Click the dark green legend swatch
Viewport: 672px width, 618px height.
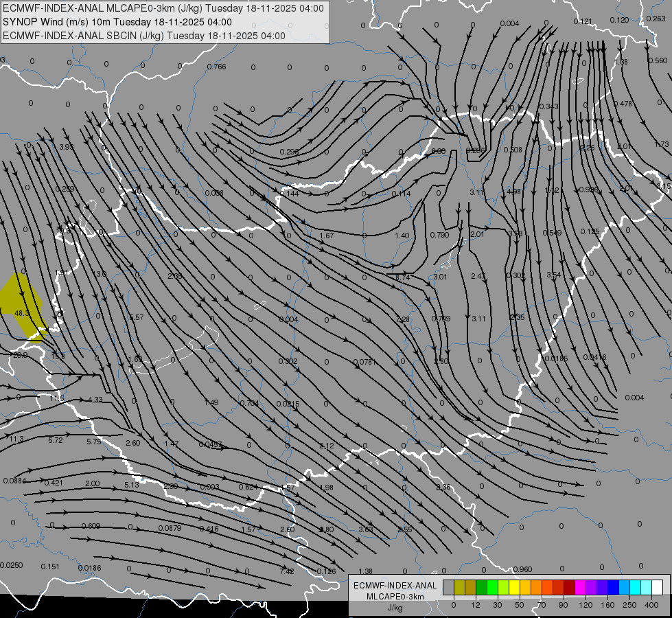pyautogui.click(x=482, y=587)
